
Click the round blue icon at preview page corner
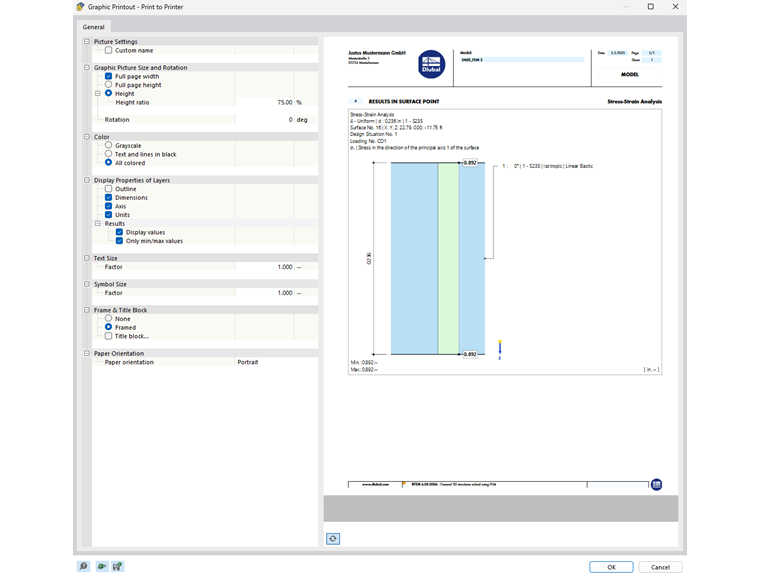656,484
